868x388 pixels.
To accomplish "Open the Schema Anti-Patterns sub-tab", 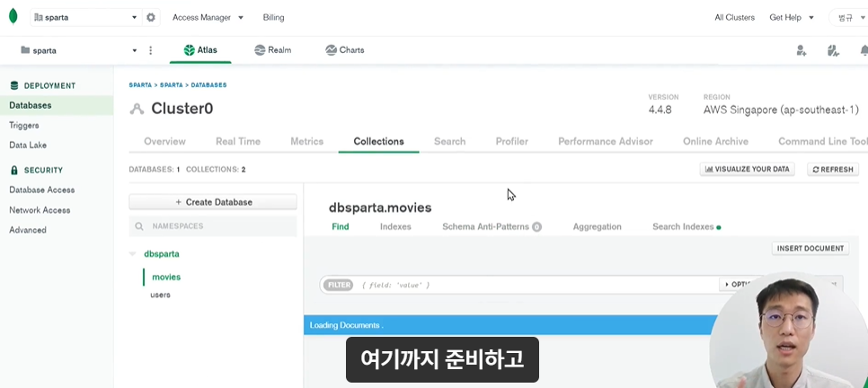I will pos(492,226).
